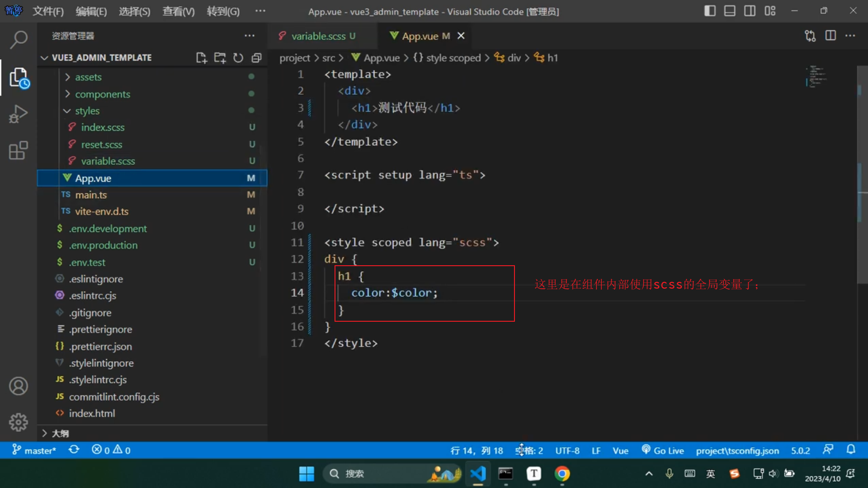868x488 pixels.
Task: Click the master branch indicator
Action: pyautogui.click(x=34, y=450)
